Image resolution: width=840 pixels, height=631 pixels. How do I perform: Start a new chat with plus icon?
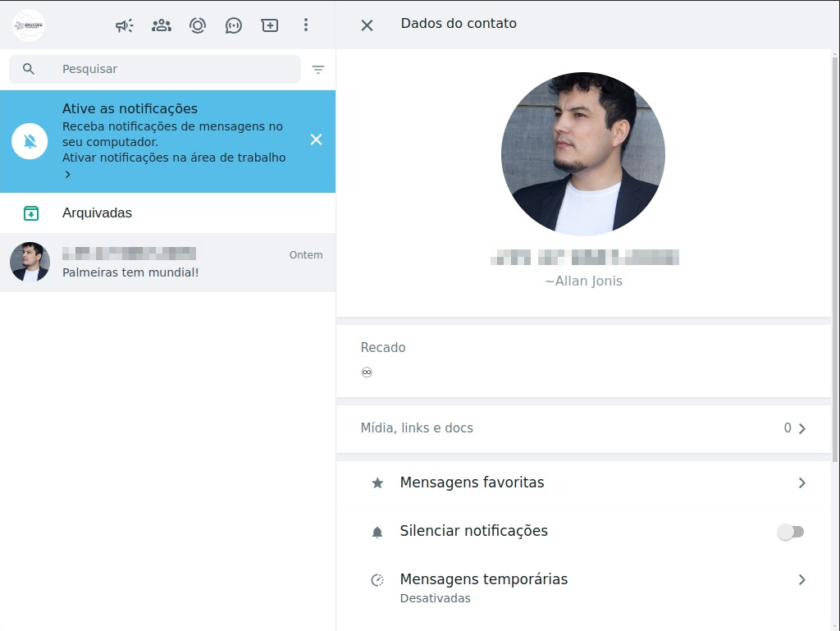click(x=269, y=25)
